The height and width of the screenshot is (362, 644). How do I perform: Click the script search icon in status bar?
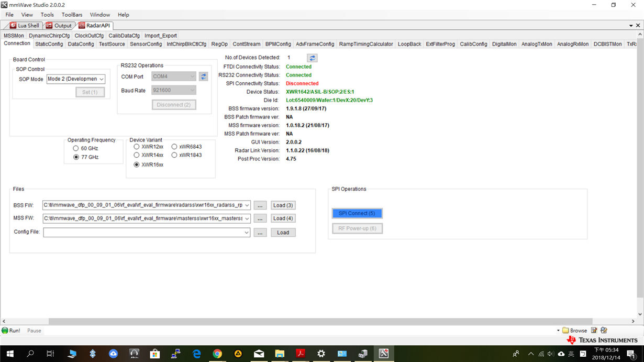point(604,331)
